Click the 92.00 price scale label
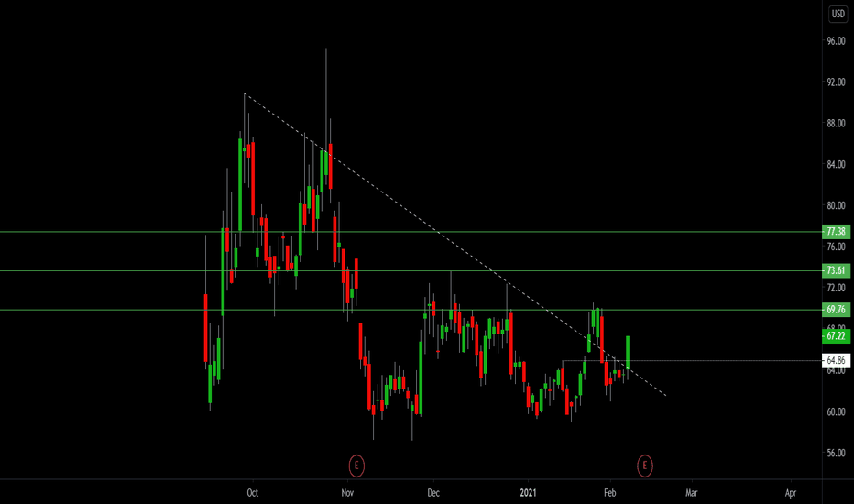The width and height of the screenshot is (854, 504). 836,82
